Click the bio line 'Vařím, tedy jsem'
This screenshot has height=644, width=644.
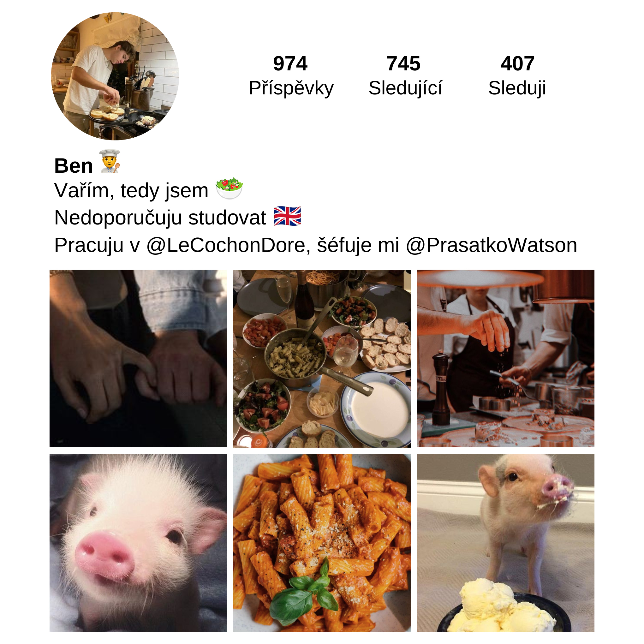131,191
